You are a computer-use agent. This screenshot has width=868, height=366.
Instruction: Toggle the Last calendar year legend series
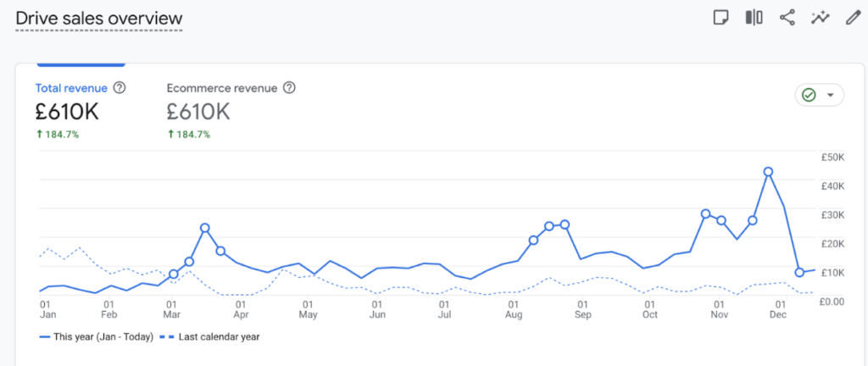coord(212,336)
